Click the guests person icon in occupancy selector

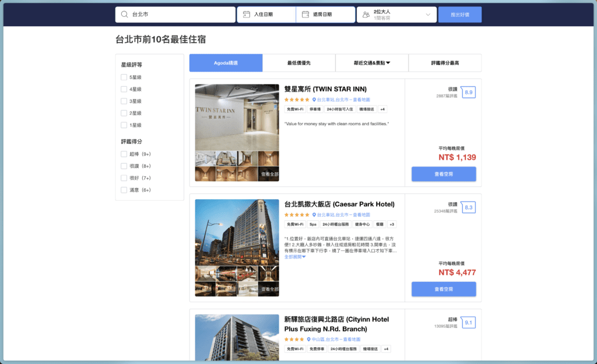(366, 13)
